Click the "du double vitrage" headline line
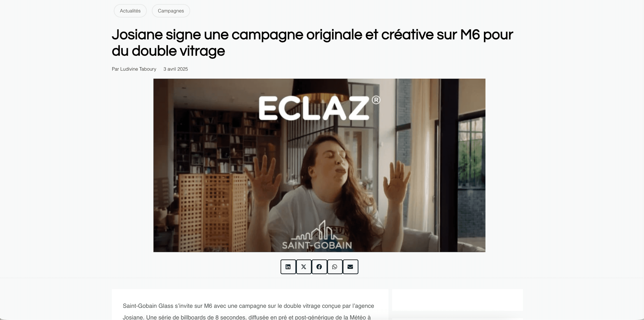Screen dimensions: 644x320 168,51
